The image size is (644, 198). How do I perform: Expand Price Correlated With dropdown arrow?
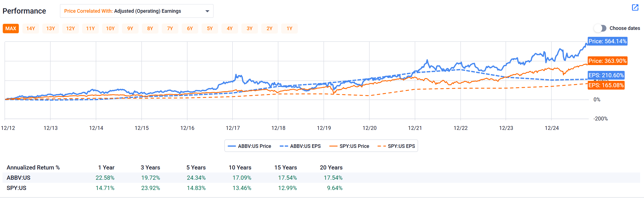click(207, 11)
